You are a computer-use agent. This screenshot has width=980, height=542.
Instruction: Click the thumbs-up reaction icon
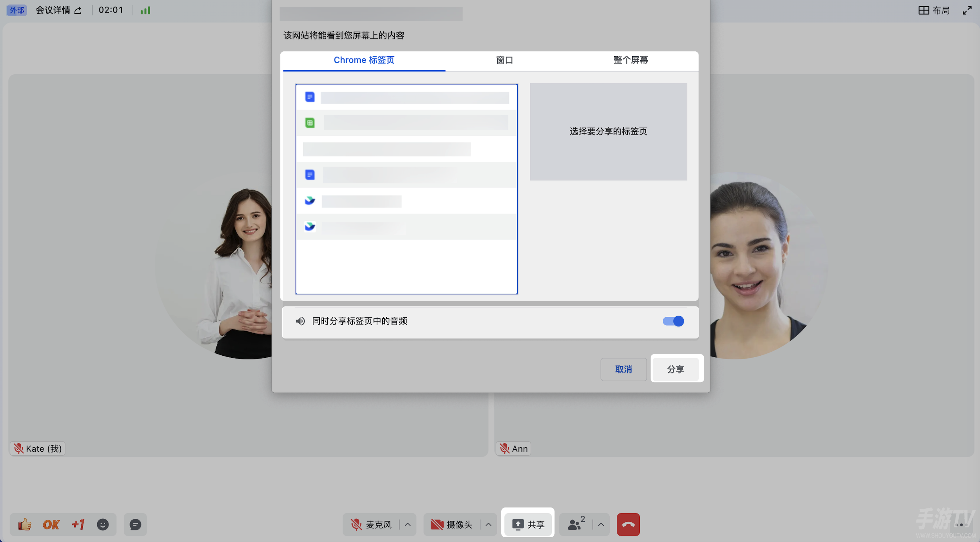(x=24, y=524)
